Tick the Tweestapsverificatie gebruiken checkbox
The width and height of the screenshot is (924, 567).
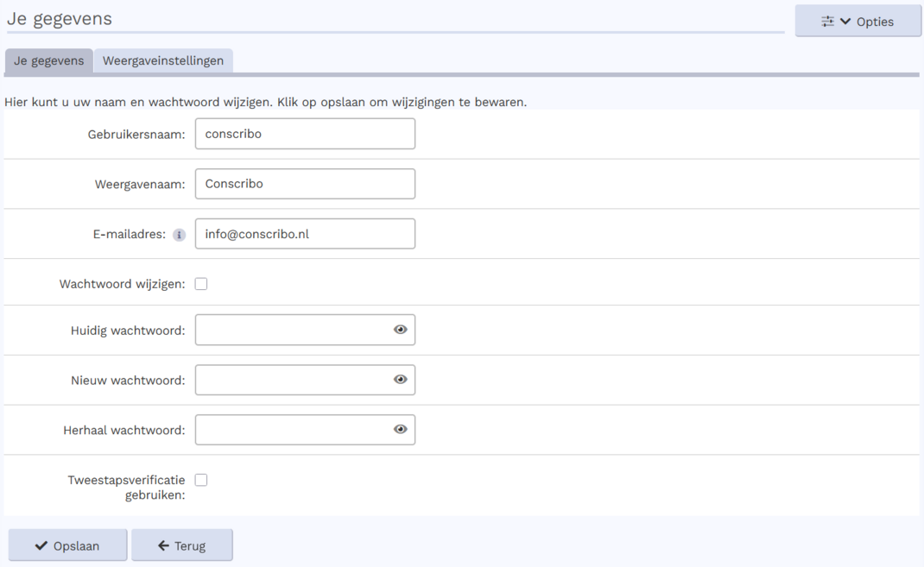[201, 480]
